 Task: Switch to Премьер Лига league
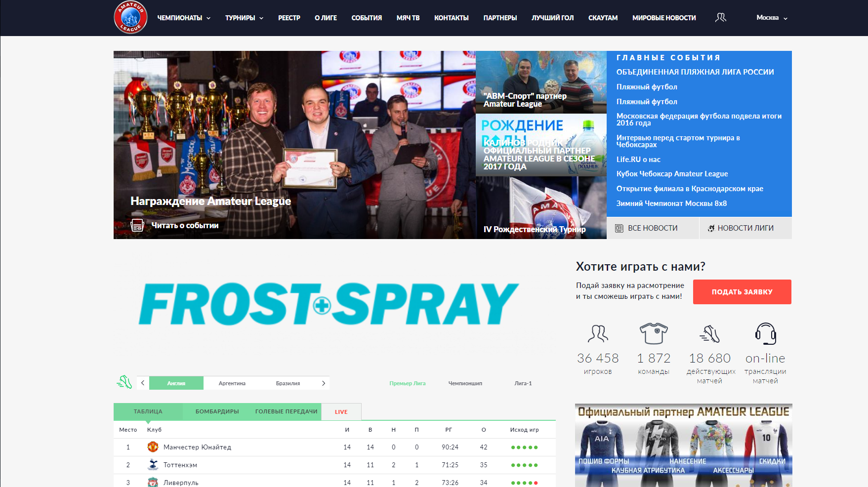[407, 383]
